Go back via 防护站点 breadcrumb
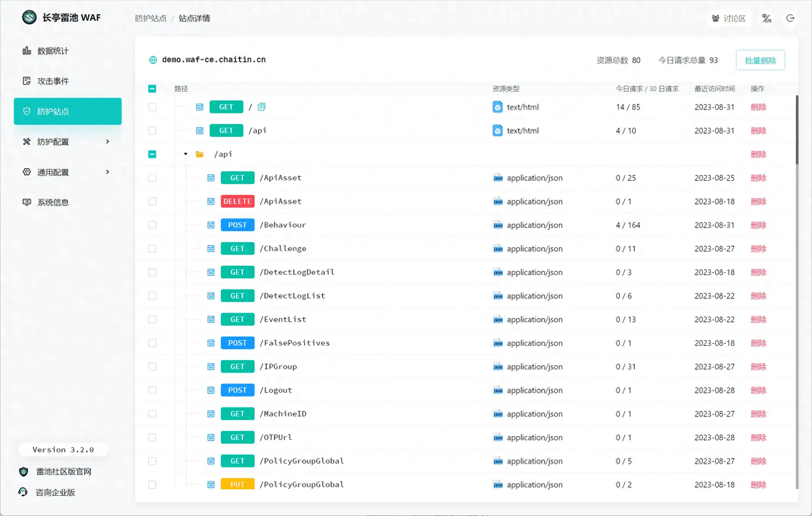812x516 pixels. pyautogui.click(x=151, y=18)
